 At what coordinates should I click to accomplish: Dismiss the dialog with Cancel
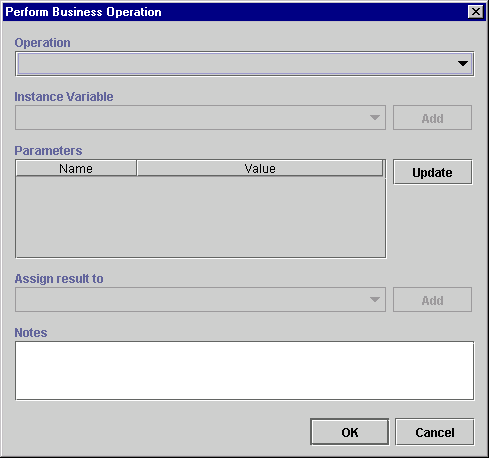pyautogui.click(x=435, y=432)
